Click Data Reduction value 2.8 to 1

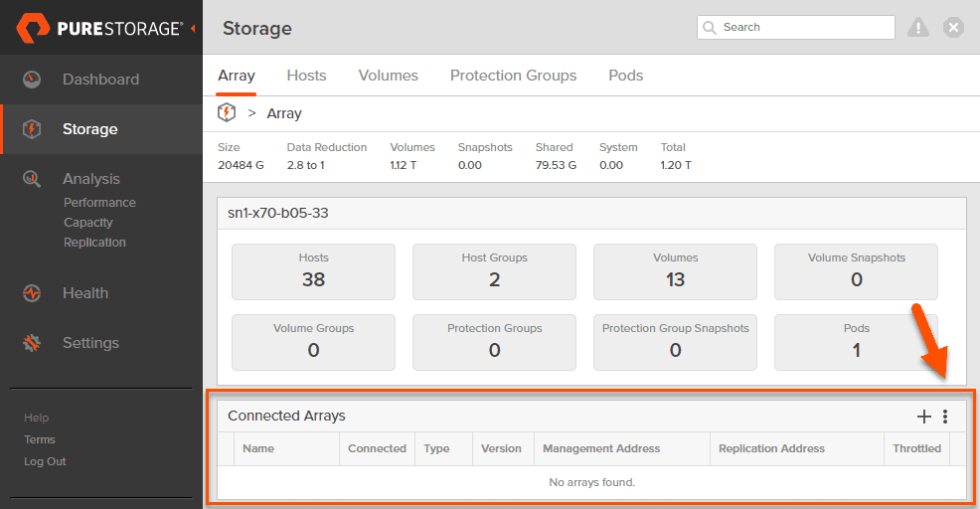(305, 165)
